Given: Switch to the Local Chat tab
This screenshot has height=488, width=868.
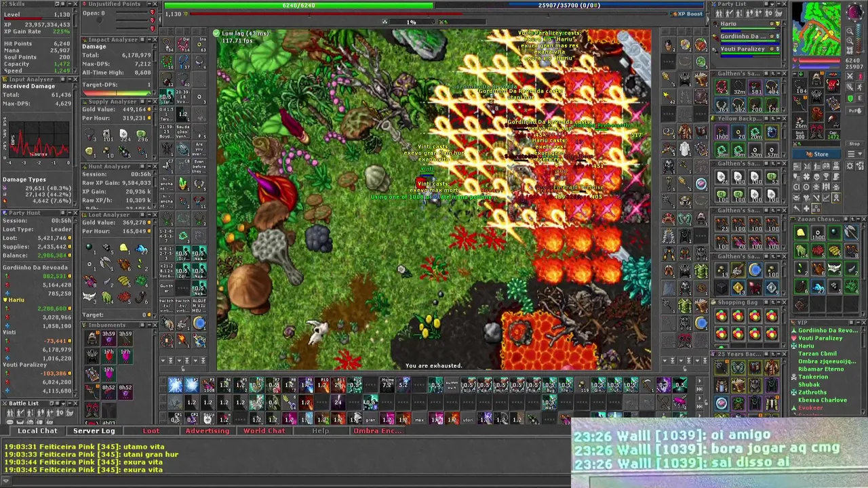Looking at the screenshot, I should click(x=37, y=431).
